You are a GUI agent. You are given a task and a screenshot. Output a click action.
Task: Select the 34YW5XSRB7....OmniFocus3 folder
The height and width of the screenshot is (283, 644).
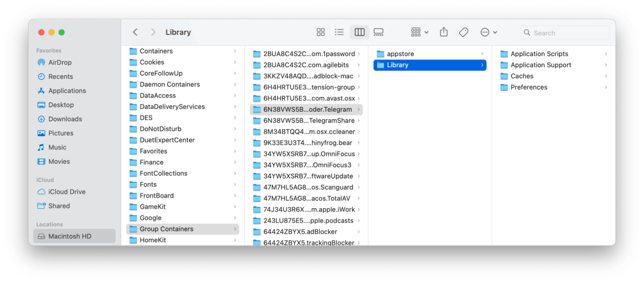306,165
